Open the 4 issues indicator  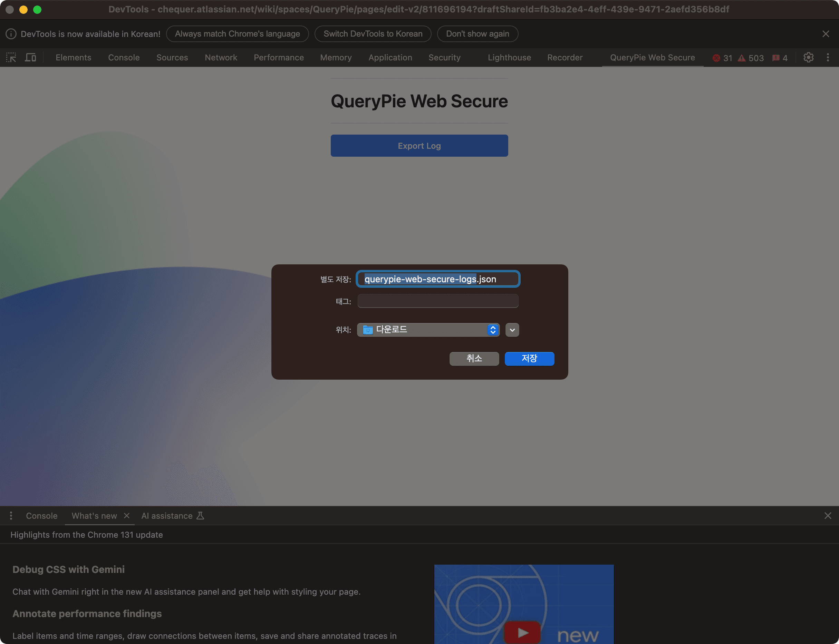(780, 58)
